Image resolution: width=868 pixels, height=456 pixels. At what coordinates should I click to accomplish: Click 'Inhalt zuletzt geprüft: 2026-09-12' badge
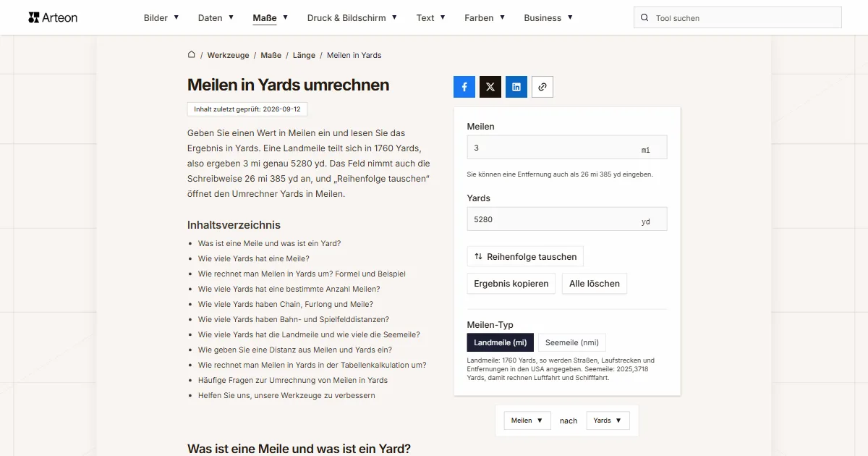[247, 109]
